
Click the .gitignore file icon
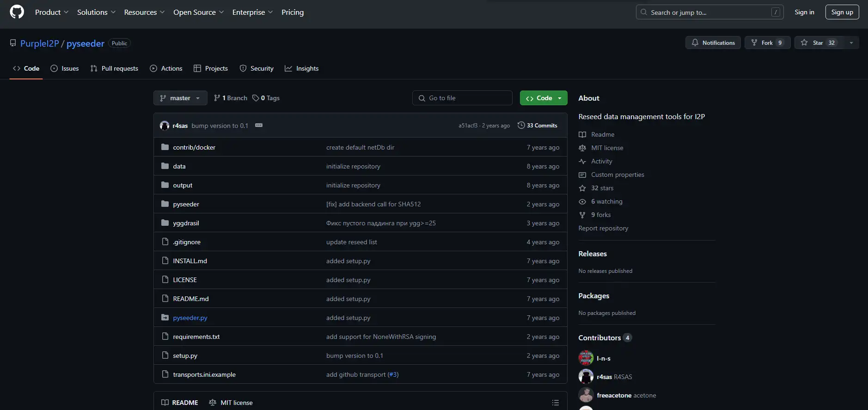click(x=165, y=242)
